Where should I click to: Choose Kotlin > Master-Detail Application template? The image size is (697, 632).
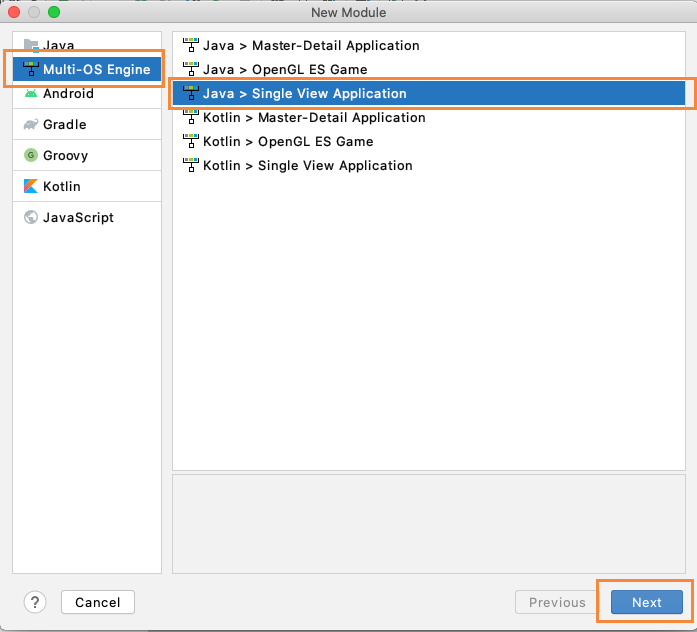[x=429, y=117]
